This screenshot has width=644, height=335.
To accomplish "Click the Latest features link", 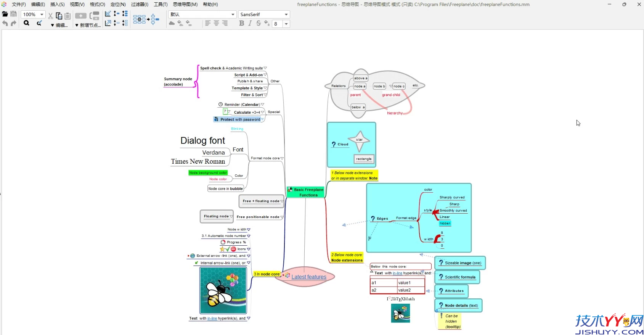I will coord(309,277).
